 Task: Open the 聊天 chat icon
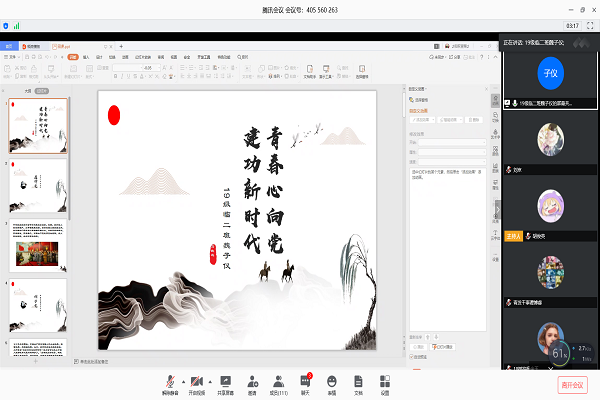[x=305, y=380]
